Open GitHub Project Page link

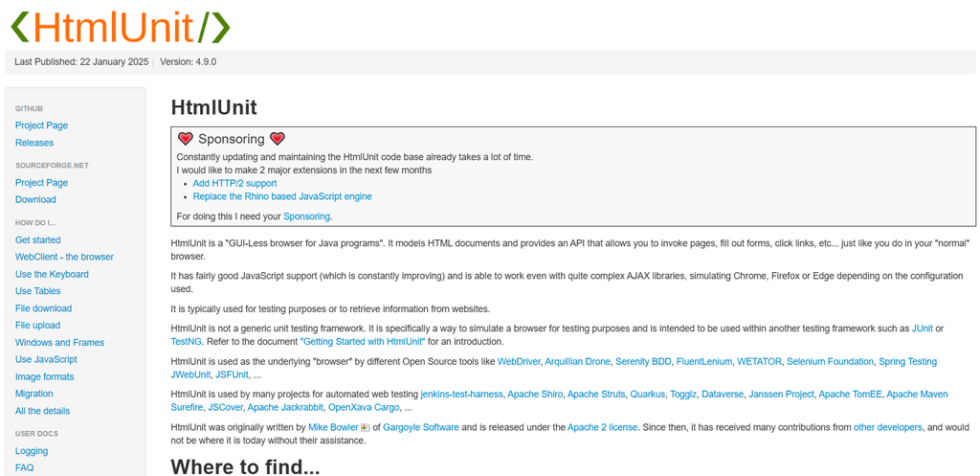pyautogui.click(x=41, y=125)
